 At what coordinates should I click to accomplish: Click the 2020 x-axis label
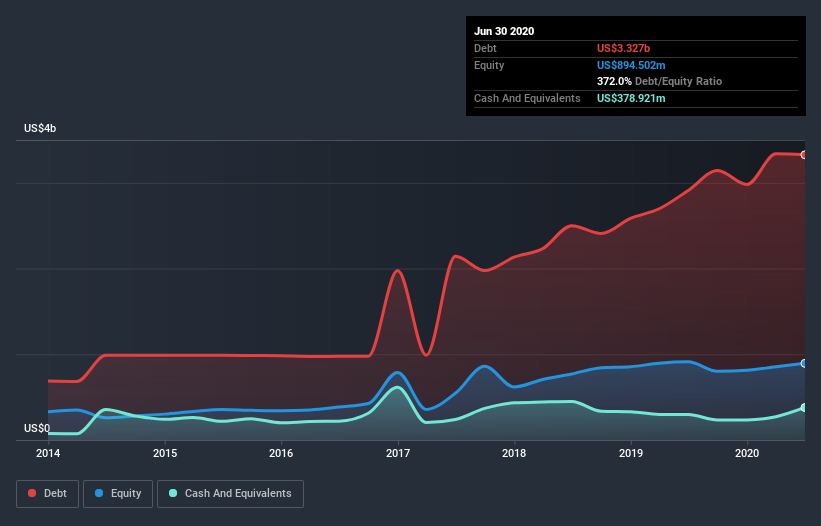[747, 453]
